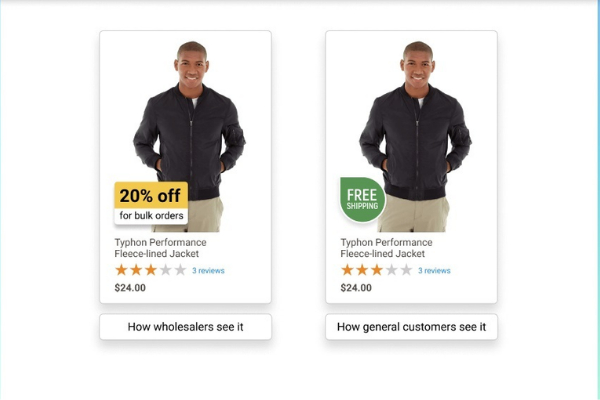Screen dimensions: 600x400
Task: Click the How general customers see it button
Action: (411, 327)
